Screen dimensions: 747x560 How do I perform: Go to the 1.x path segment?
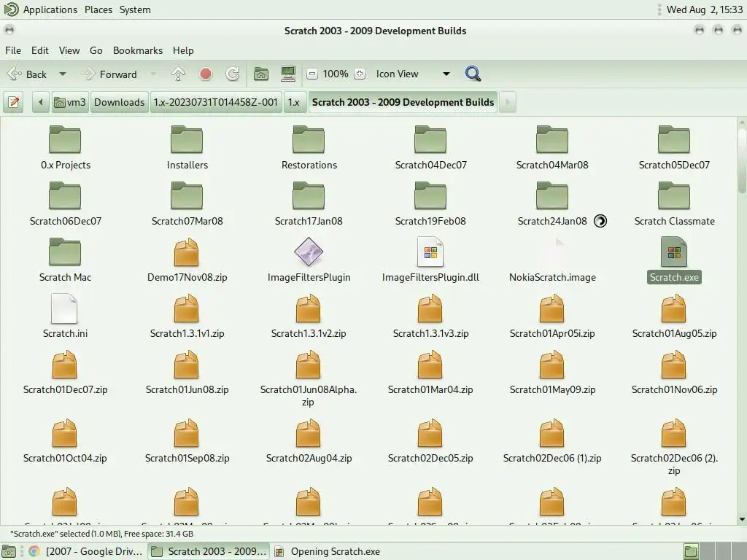[294, 102]
